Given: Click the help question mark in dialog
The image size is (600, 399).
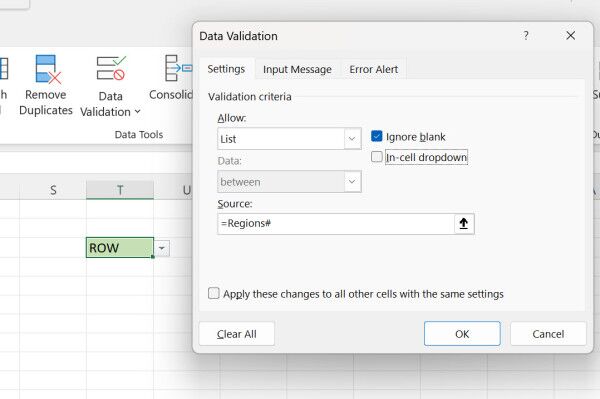Looking at the screenshot, I should click(526, 36).
